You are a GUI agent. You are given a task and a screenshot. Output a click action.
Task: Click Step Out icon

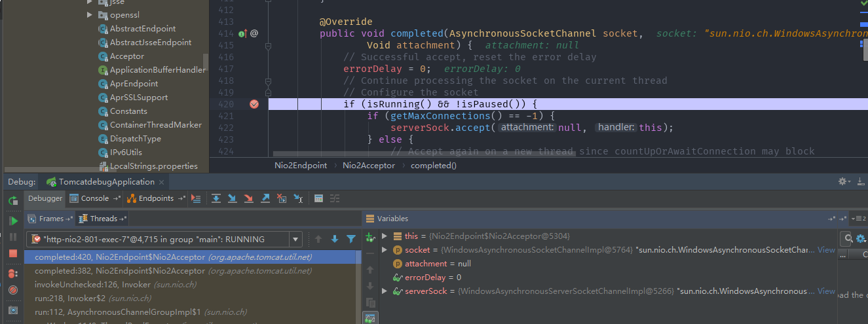coord(265,198)
